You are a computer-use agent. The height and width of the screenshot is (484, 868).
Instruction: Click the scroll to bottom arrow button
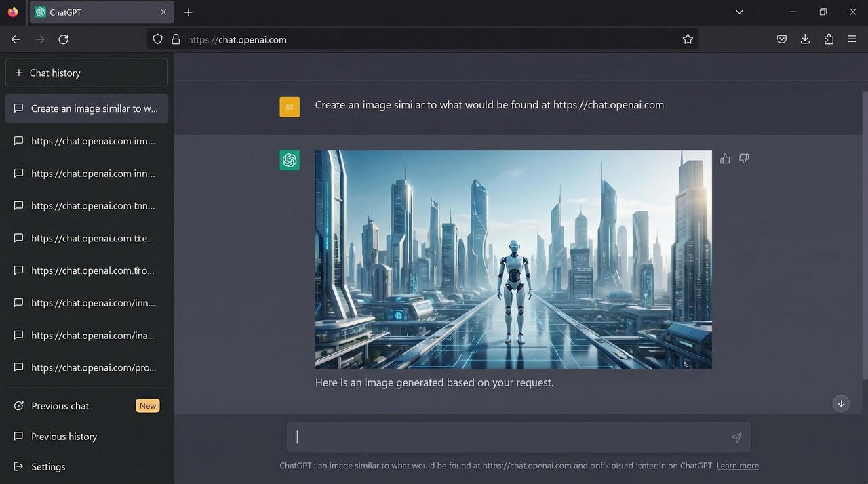coord(841,403)
